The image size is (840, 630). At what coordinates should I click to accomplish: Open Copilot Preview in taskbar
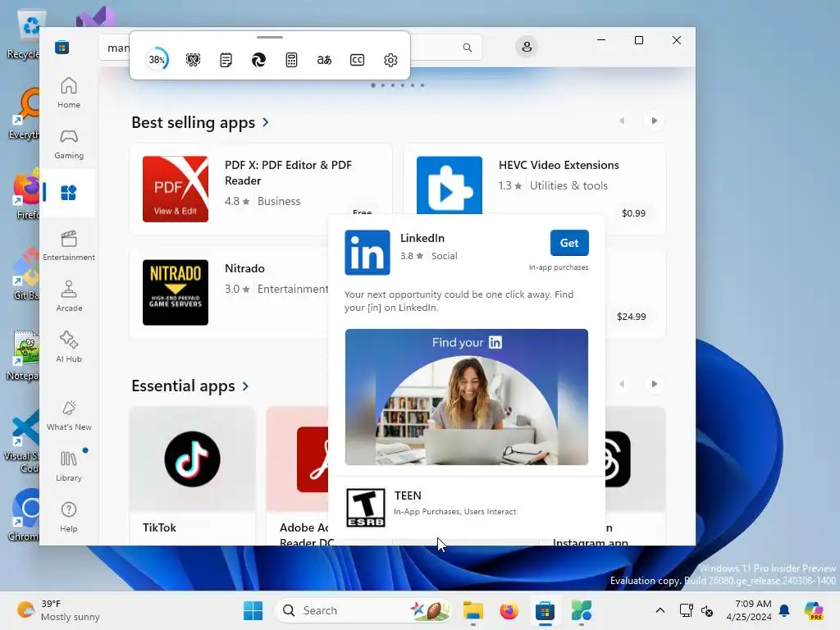click(814, 610)
